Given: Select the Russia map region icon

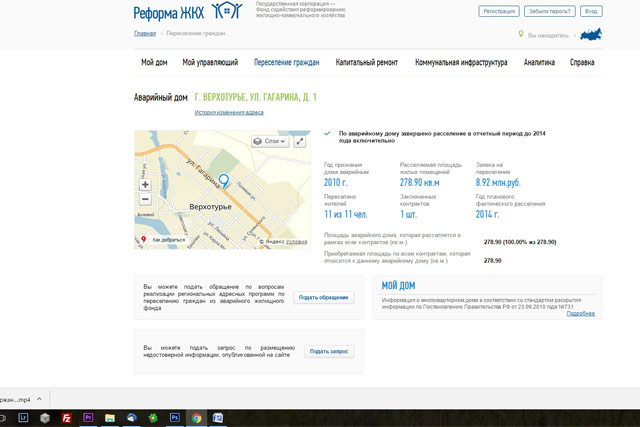Looking at the screenshot, I should pos(590,34).
